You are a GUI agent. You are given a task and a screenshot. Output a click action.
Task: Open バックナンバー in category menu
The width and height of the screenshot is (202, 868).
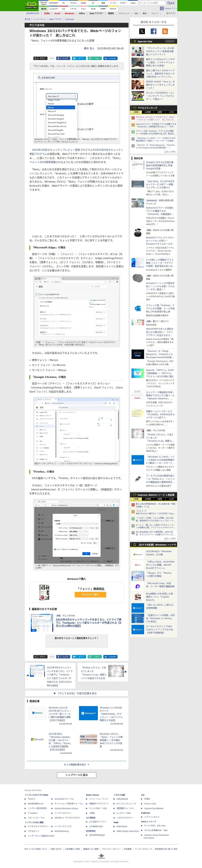[33, 14]
